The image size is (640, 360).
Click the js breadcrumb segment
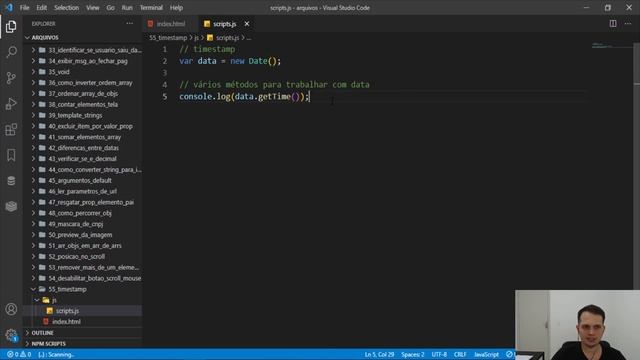point(196,38)
